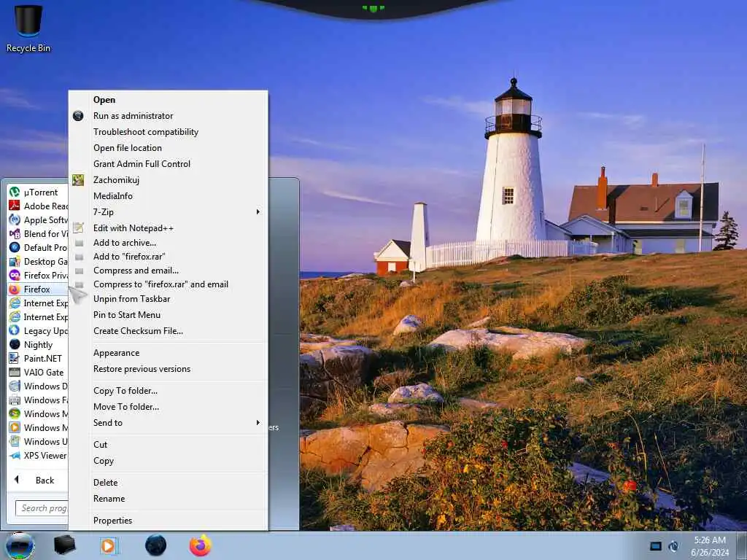Open the Nightly globe taskbar icon
This screenshot has width=747, height=560.
(x=155, y=545)
